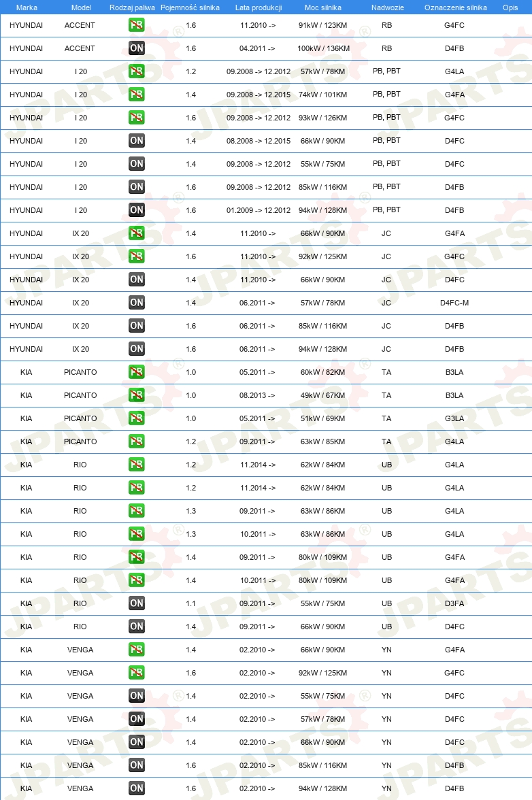Select the power cell 49kW / 67KM
The image size is (532, 800).
tap(323, 395)
